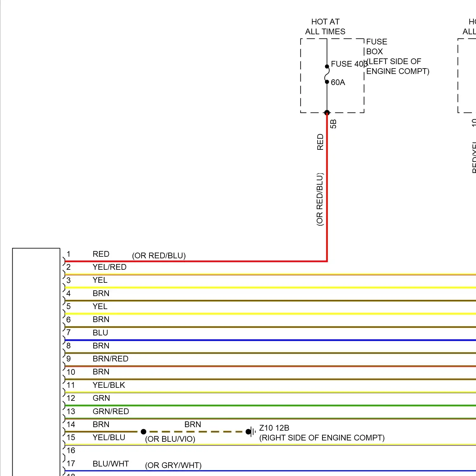Image resolution: width=476 pixels, height=476 pixels.
Task: Click the vertical red wire below the fuse box
Action: [327, 187]
